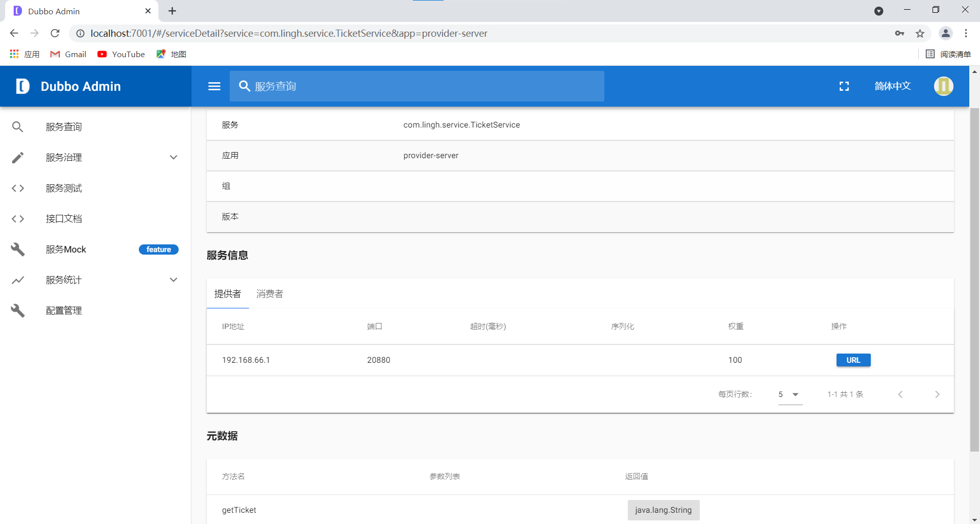The image size is (980, 524).
Task: Close the Dubbo Admin browser tab
Action: click(148, 11)
